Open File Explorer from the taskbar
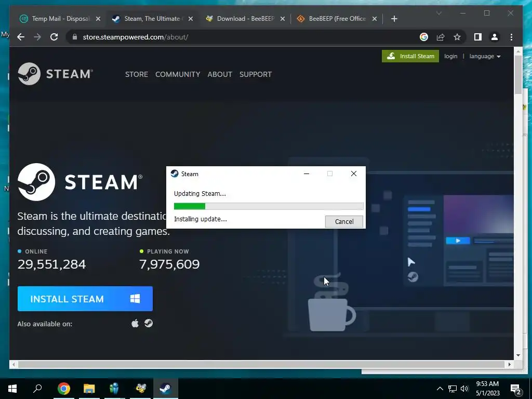The image size is (532, 399). click(x=89, y=389)
